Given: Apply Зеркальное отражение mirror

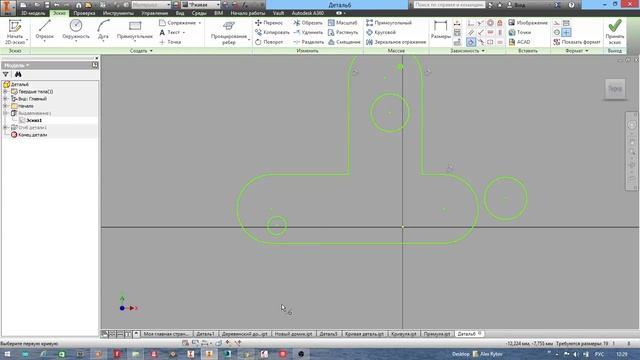Looking at the screenshot, I should [396, 42].
